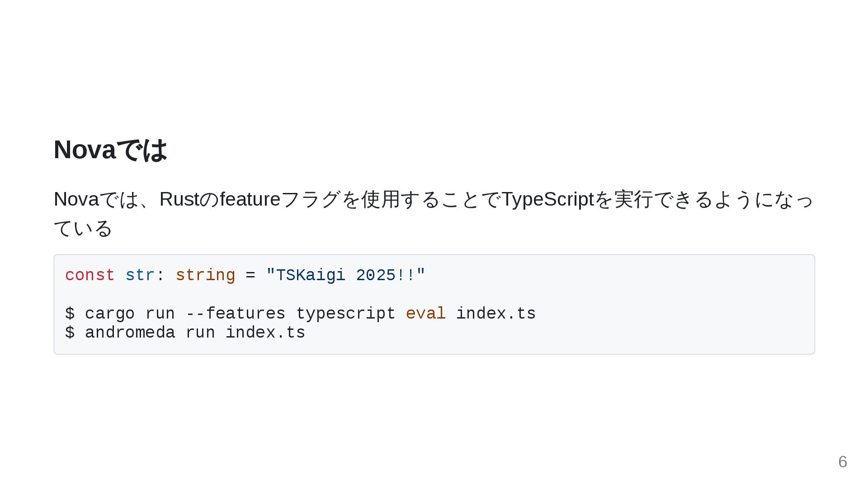Click "cargo" in the first command

click(110, 314)
